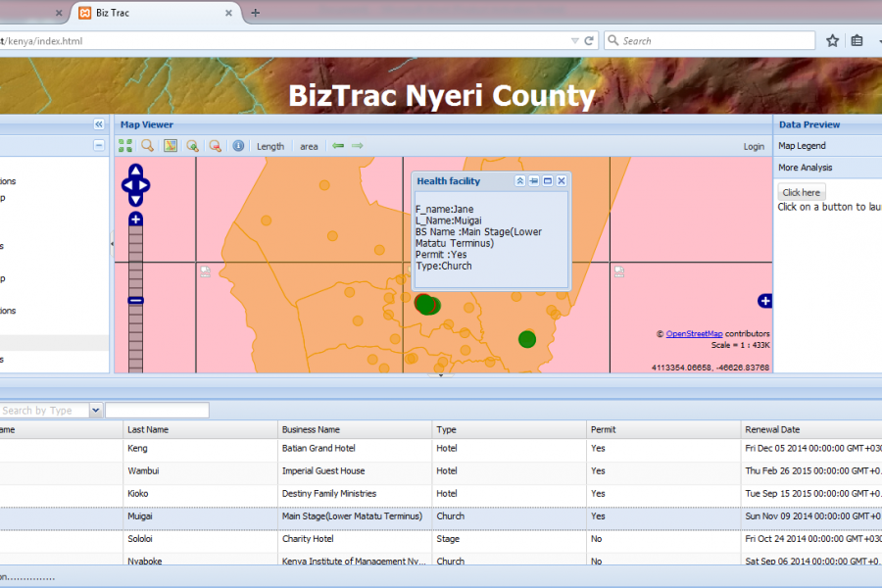Toggle left panel splitter handle
The width and height of the screenshot is (882, 588).
(112, 244)
